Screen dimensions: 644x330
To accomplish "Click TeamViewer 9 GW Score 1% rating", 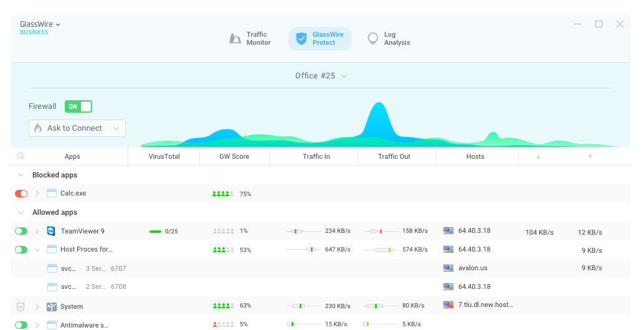I will (x=230, y=231).
